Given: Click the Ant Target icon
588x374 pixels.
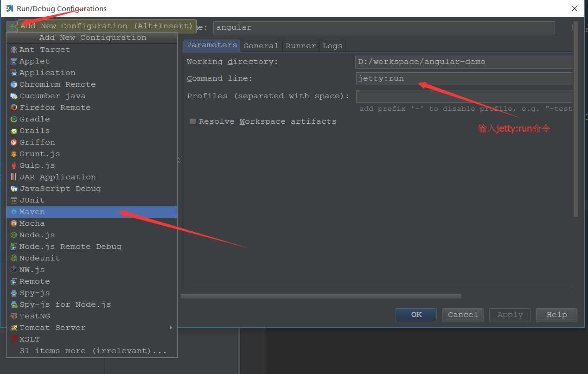Looking at the screenshot, I should pos(14,50).
